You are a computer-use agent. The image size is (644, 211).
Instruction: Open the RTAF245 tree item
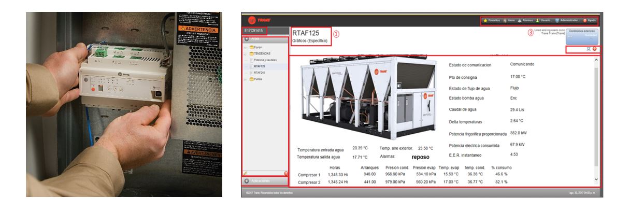260,73
